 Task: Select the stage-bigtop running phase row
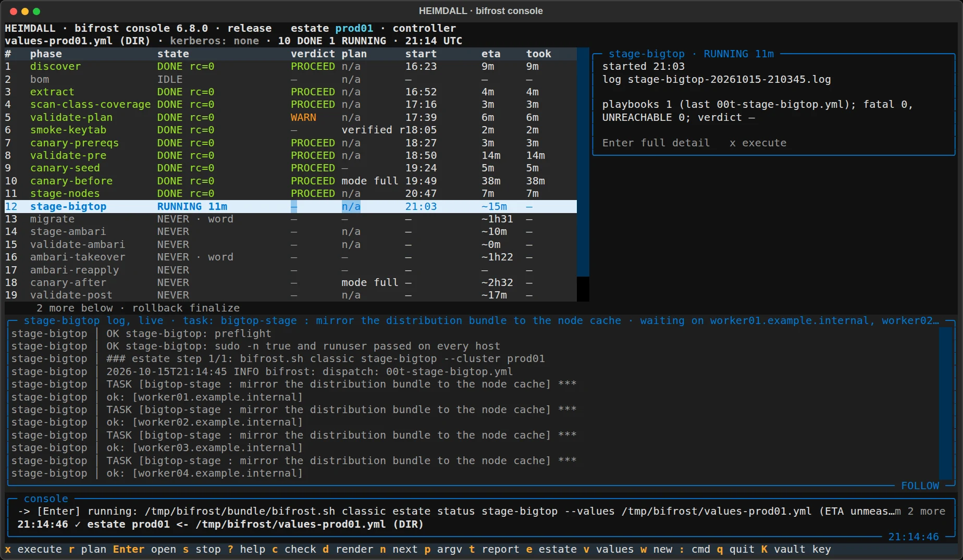pos(290,206)
